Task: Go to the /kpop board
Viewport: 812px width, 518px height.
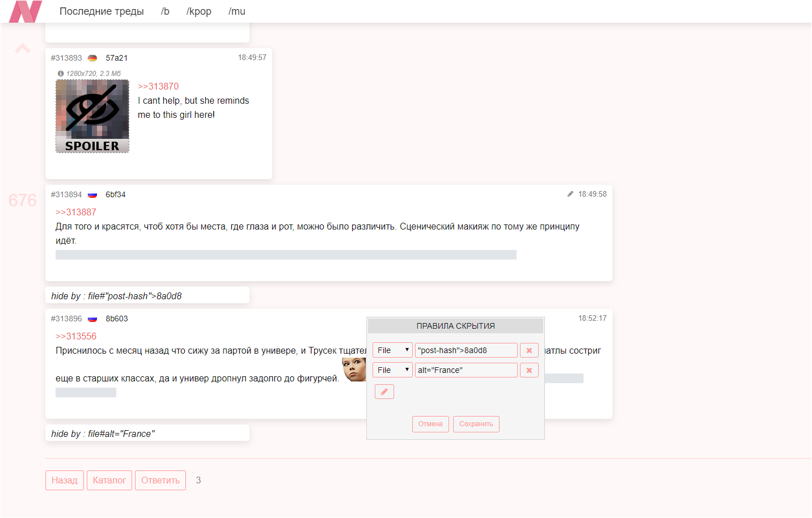Action: coord(198,11)
